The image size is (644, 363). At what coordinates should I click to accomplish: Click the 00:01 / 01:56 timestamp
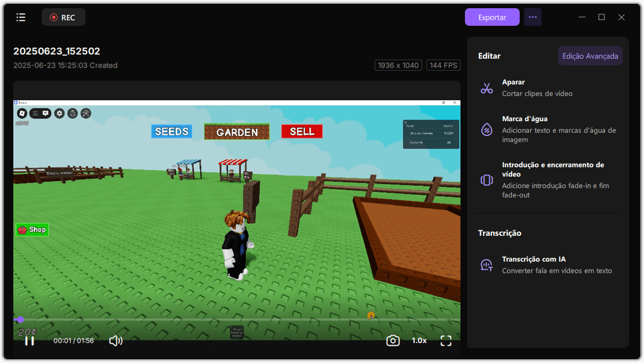[x=73, y=341]
